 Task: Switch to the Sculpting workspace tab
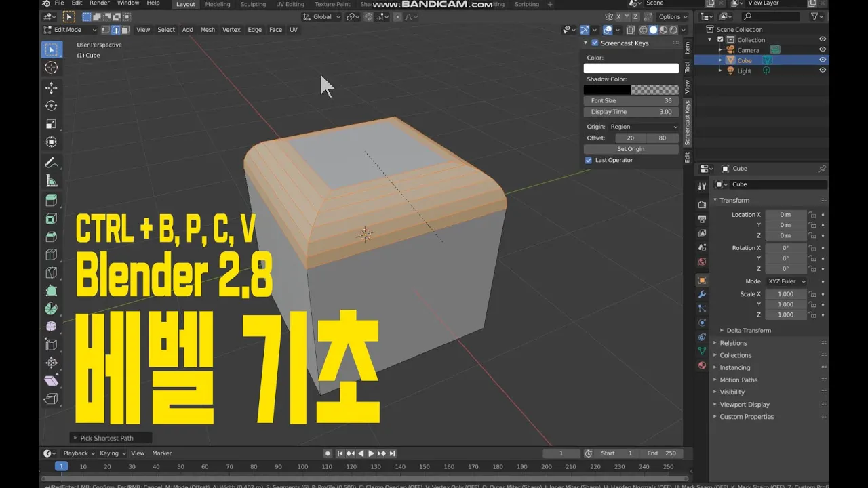point(253,4)
